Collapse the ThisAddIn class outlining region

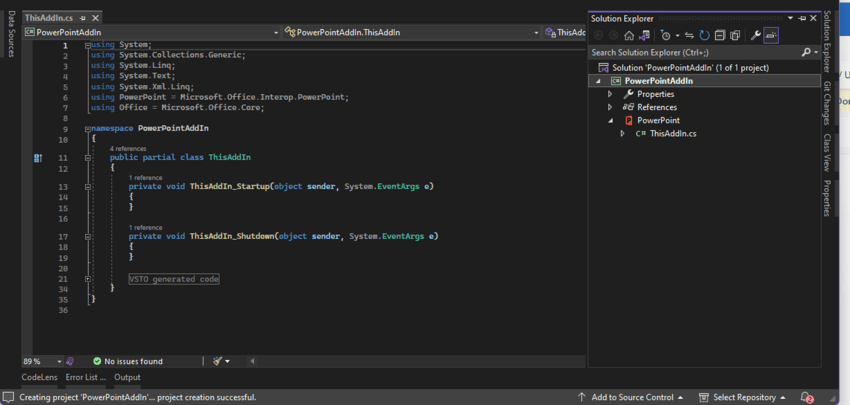tap(88, 158)
